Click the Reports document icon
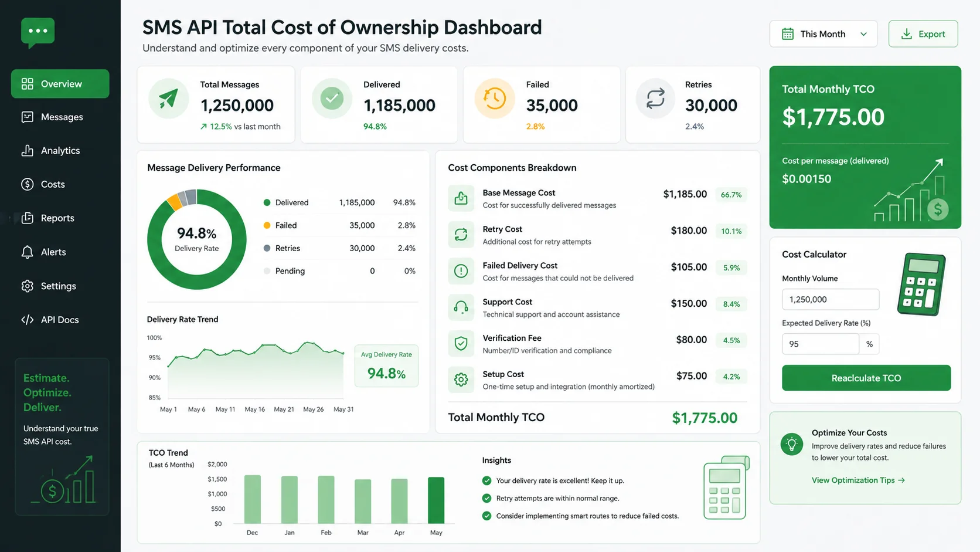Viewport: 980px width, 552px height. 27,218
